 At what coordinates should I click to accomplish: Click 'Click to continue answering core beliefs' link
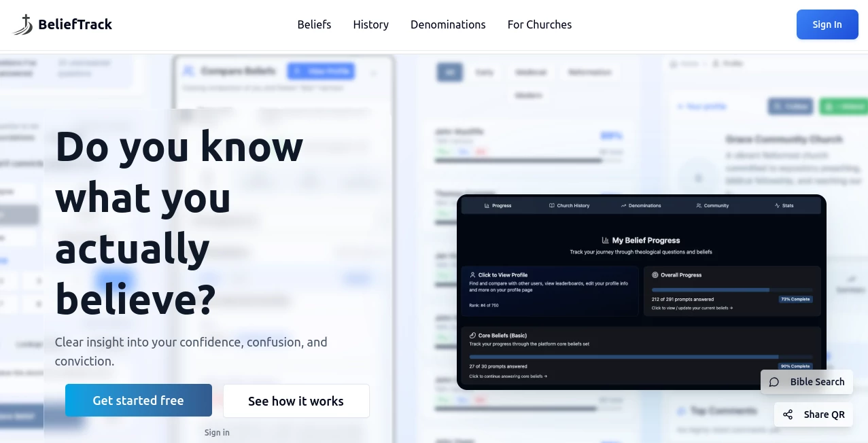[508, 376]
